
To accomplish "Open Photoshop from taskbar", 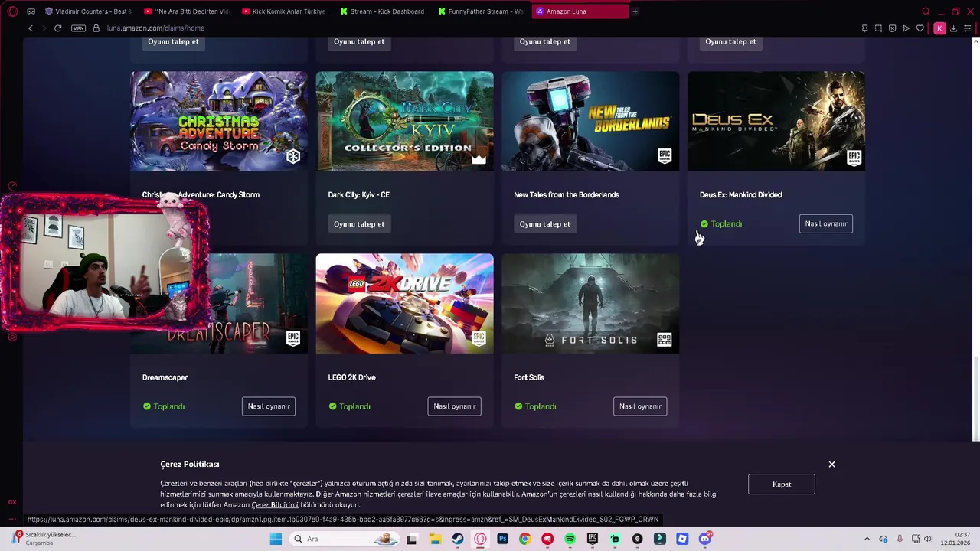I will pos(502,539).
